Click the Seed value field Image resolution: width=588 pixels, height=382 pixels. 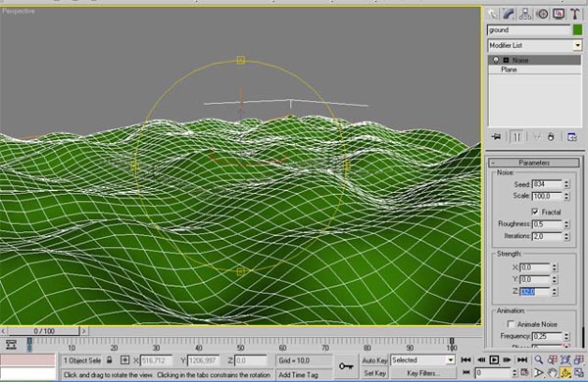tap(547, 184)
